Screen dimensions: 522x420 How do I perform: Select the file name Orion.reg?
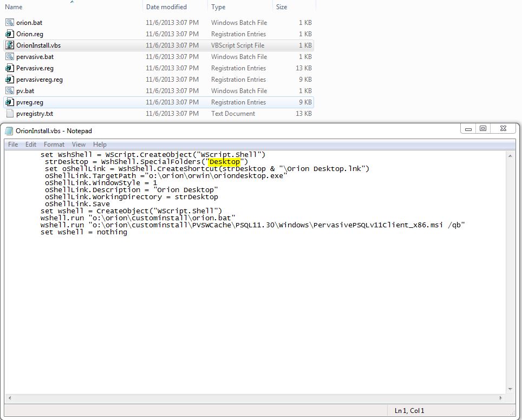(30, 34)
